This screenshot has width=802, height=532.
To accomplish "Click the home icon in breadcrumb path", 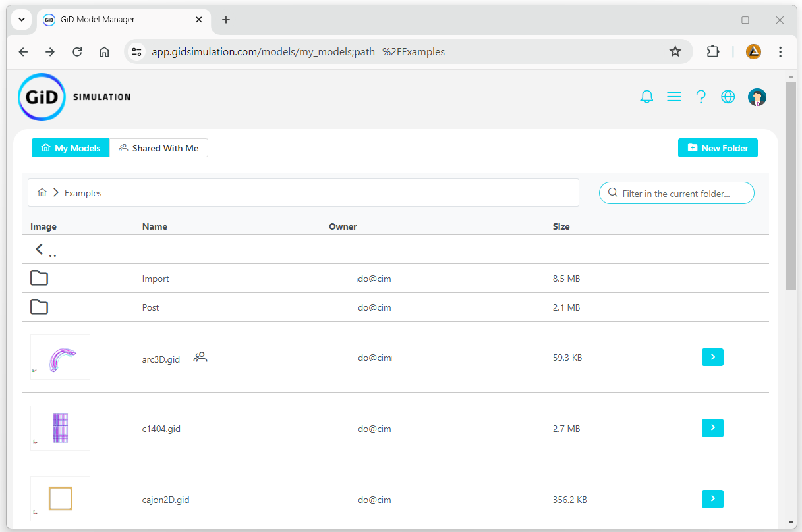I will [42, 193].
